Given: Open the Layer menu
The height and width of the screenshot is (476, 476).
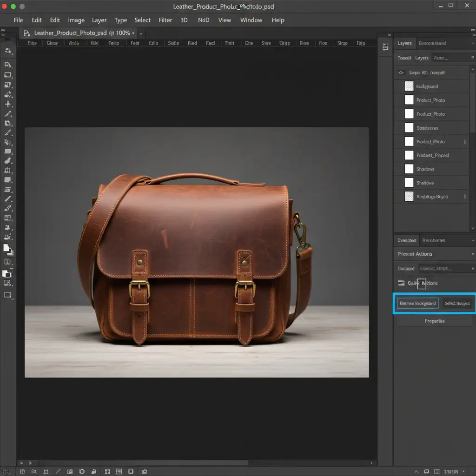Looking at the screenshot, I should [99, 20].
